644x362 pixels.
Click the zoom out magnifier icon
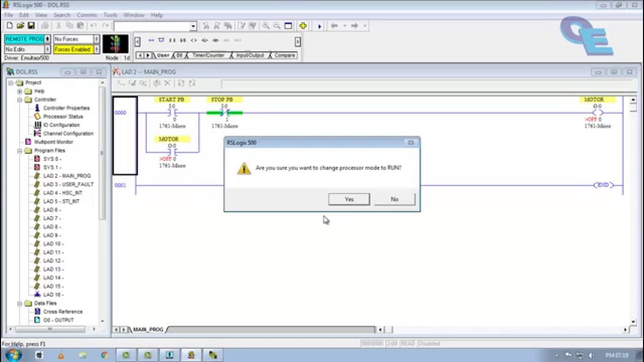tap(277, 26)
